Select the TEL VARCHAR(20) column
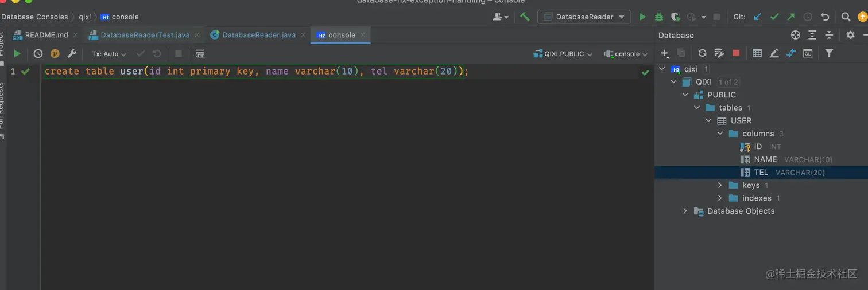 coord(761,173)
